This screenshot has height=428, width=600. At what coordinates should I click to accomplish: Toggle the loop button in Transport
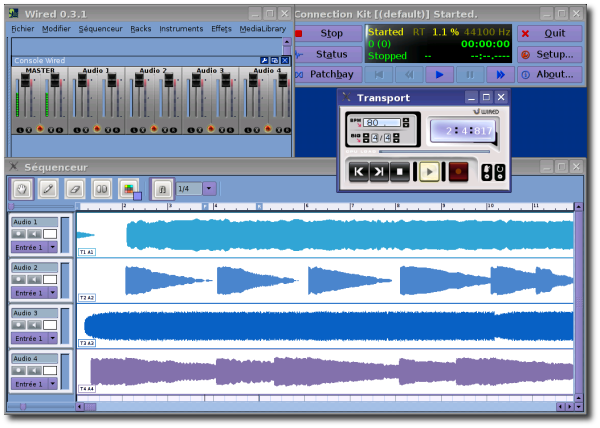(x=500, y=172)
